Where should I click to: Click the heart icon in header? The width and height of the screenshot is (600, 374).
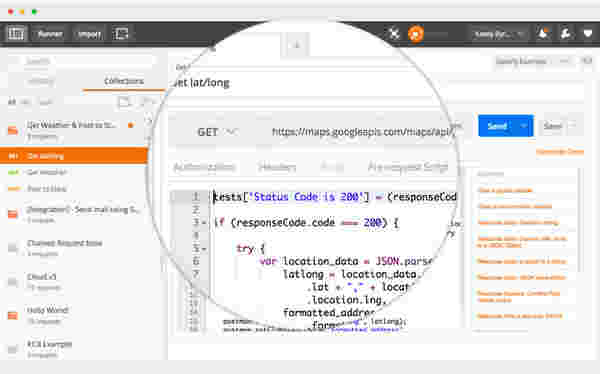(588, 34)
